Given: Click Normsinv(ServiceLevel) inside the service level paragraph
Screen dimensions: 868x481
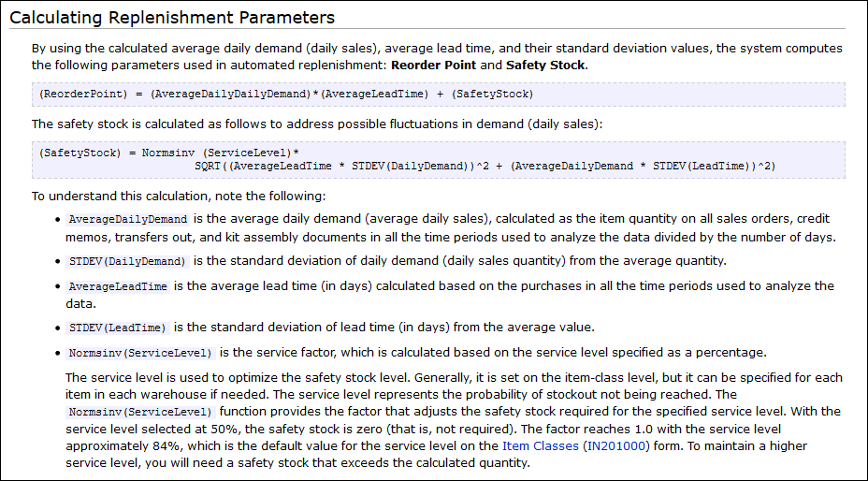Looking at the screenshot, I should 141,412.
